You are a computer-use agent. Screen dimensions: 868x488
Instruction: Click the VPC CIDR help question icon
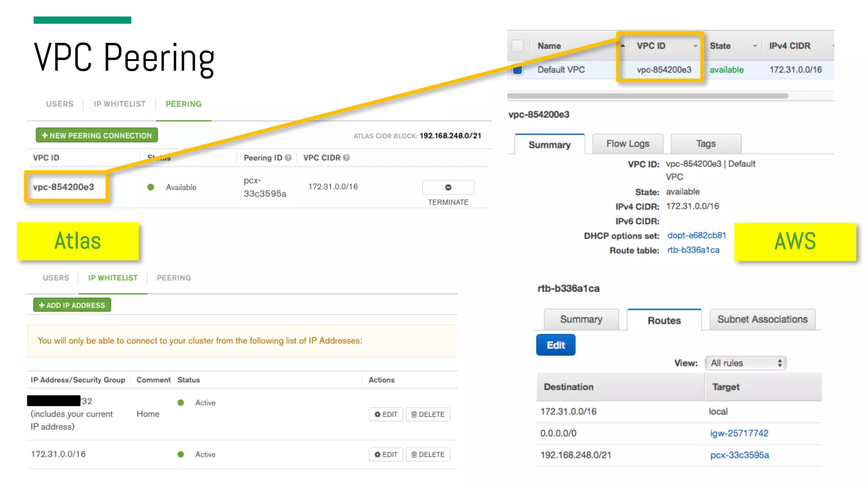pos(346,158)
